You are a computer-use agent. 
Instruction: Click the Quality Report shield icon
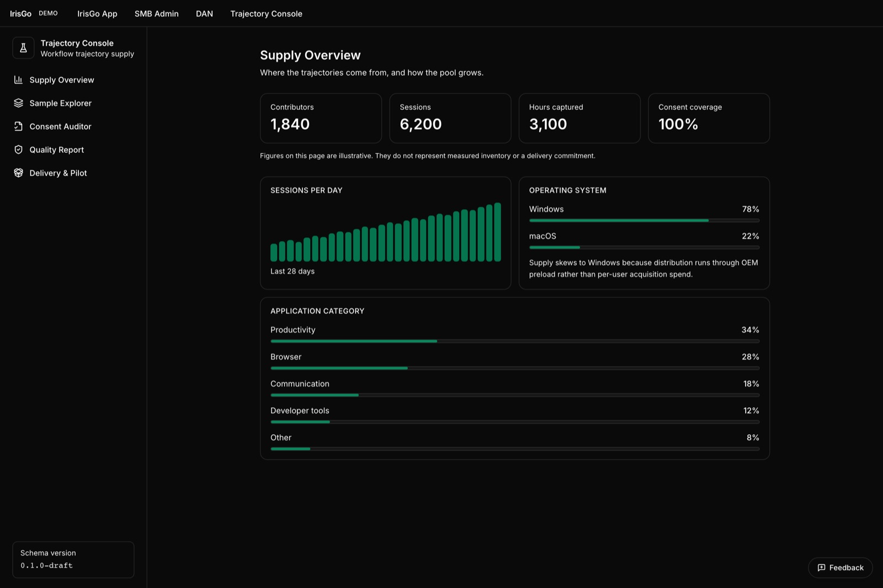click(18, 149)
